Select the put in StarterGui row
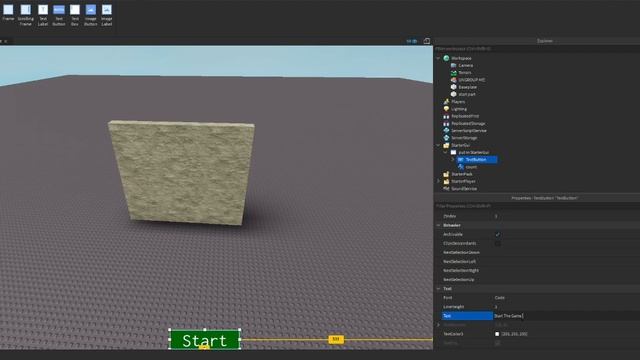Viewport: 640px width, 360px height. click(470, 152)
